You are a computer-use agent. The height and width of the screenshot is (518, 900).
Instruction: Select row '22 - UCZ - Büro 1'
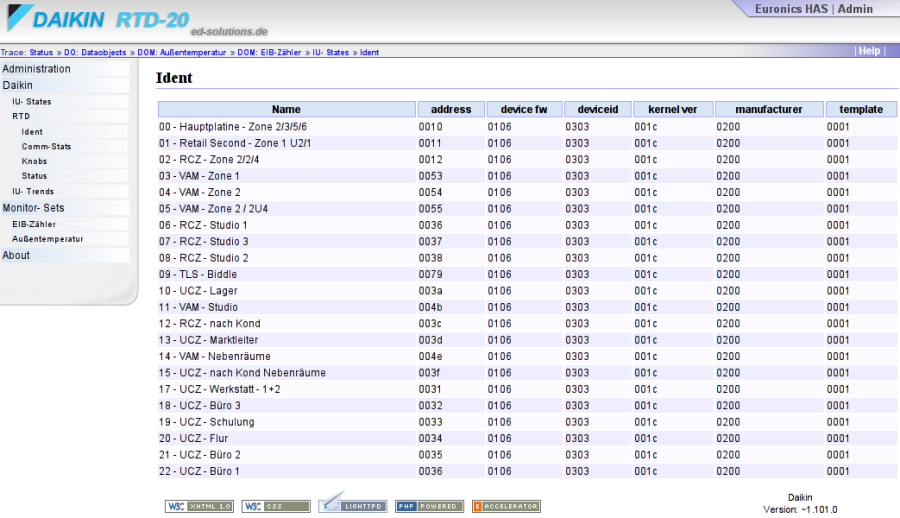tap(527, 471)
